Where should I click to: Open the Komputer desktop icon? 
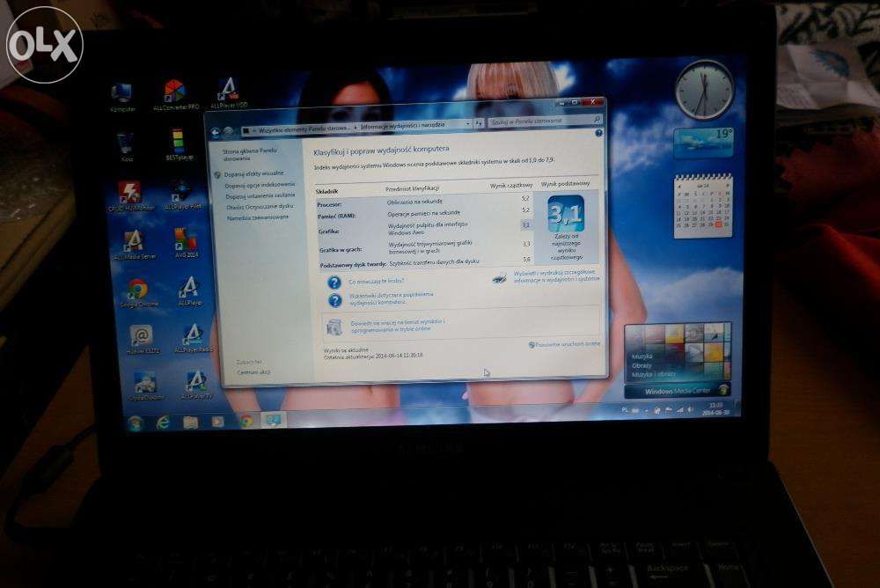coord(121,97)
